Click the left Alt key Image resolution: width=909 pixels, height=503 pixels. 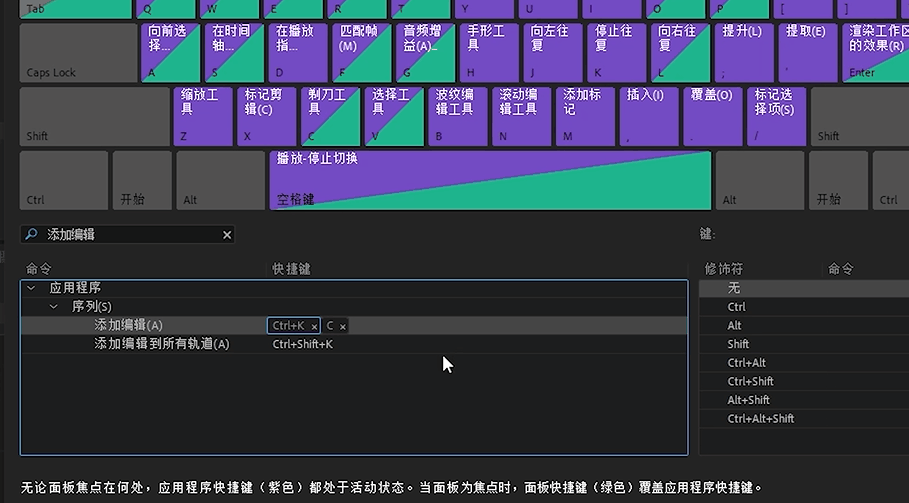pyautogui.click(x=220, y=180)
